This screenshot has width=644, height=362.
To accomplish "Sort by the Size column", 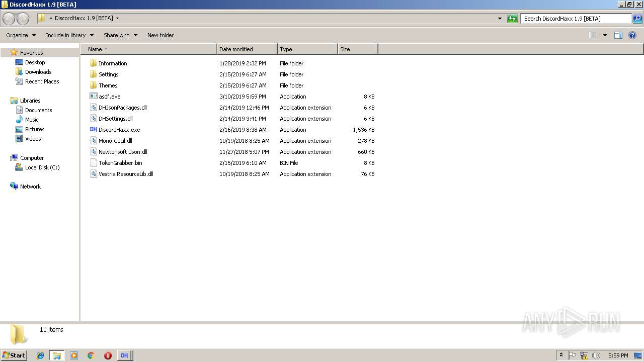I will (358, 49).
